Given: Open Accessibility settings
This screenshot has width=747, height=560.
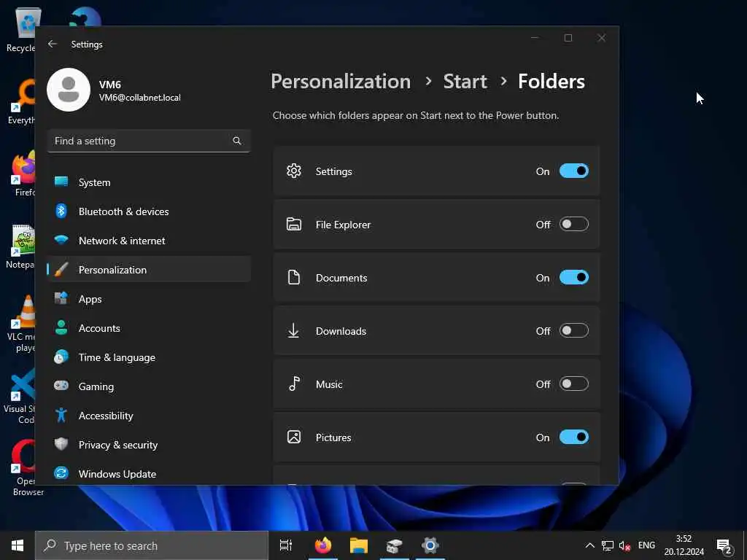Looking at the screenshot, I should point(149,416).
